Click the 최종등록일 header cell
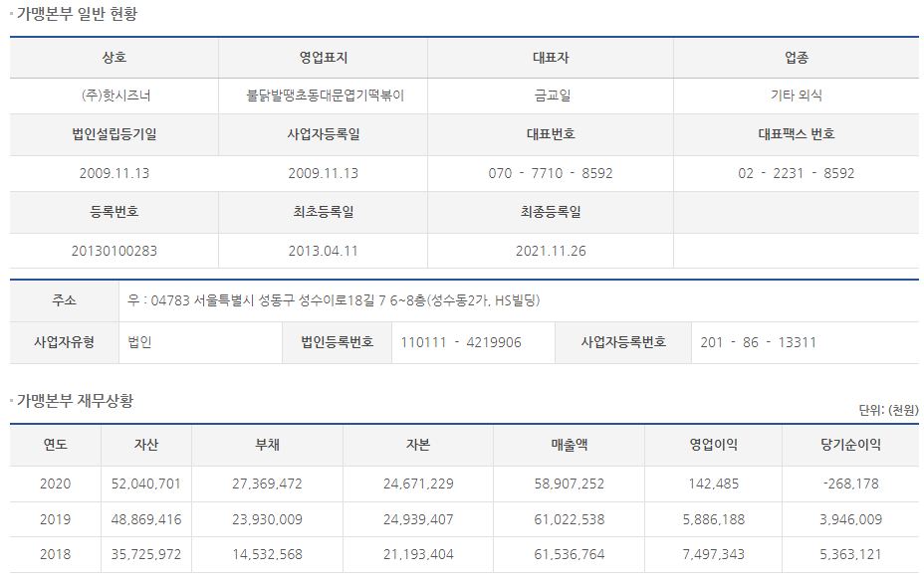The image size is (924, 581). click(x=551, y=212)
